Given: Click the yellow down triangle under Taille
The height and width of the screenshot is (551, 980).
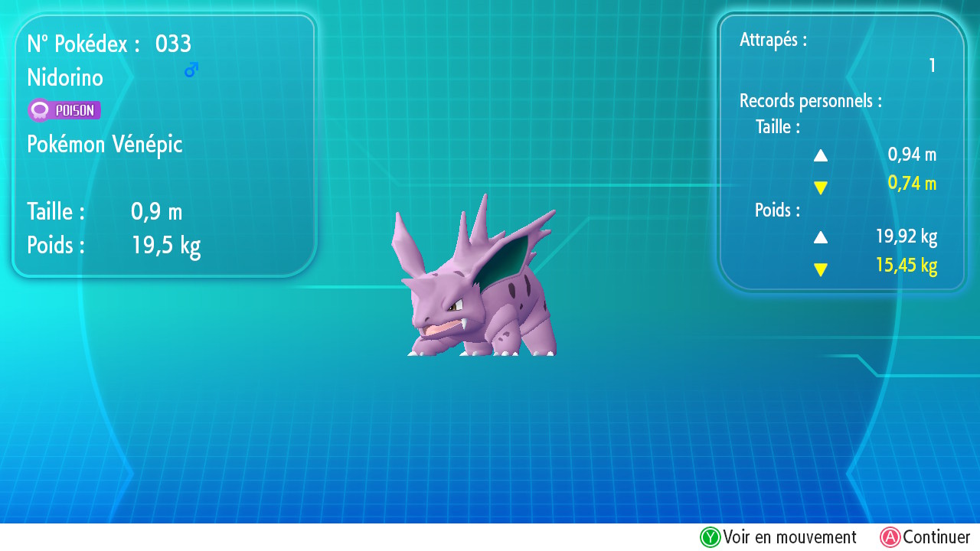Looking at the screenshot, I should click(821, 187).
